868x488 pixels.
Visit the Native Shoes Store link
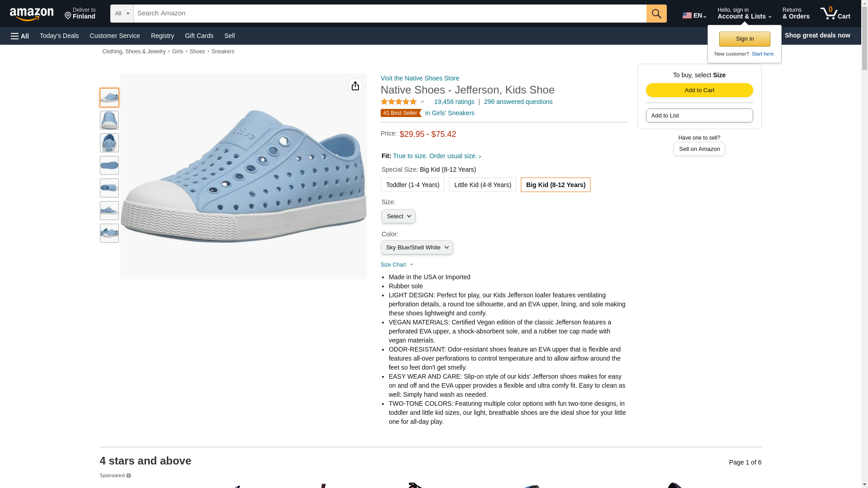pos(420,78)
